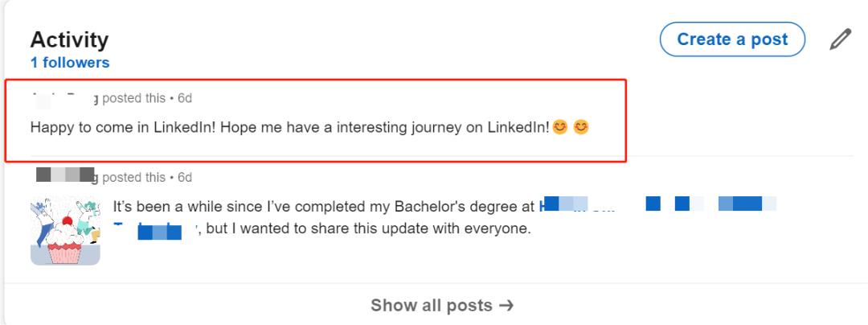Click the blurred author name on first post

coord(64,99)
